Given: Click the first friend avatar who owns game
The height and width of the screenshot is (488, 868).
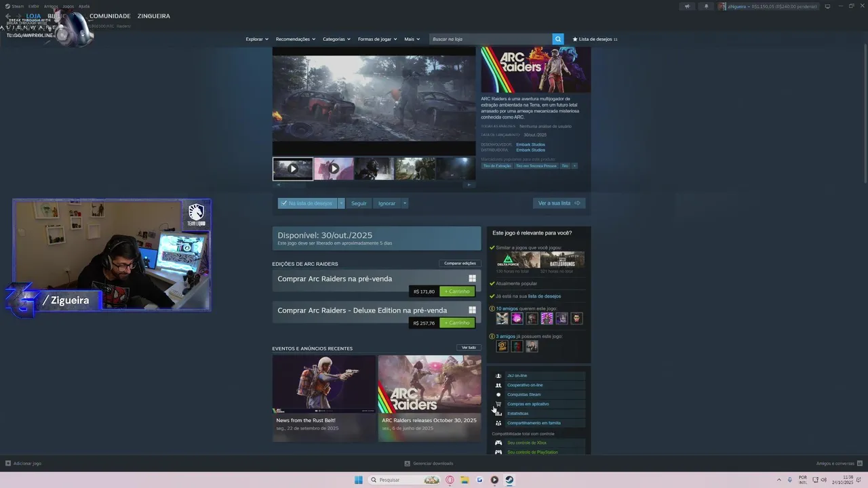Looking at the screenshot, I should 502,346.
